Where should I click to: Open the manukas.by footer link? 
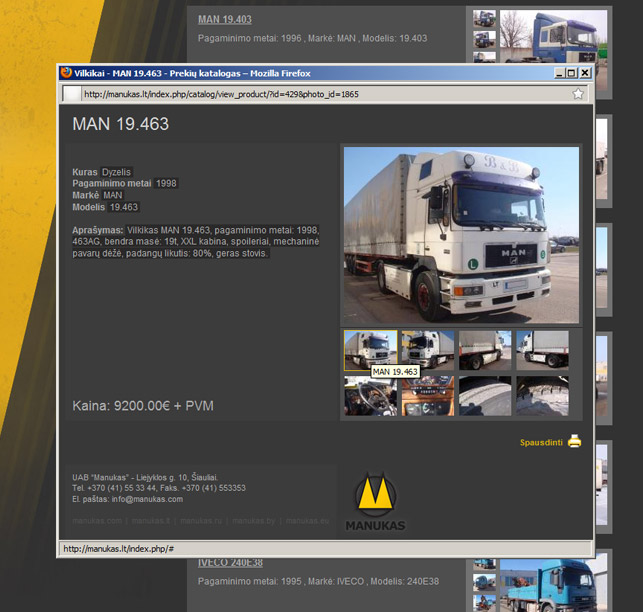click(x=254, y=521)
